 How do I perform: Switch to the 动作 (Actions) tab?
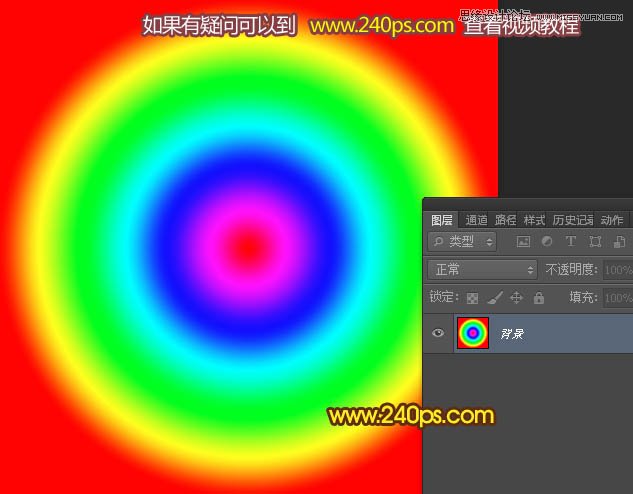[612, 220]
